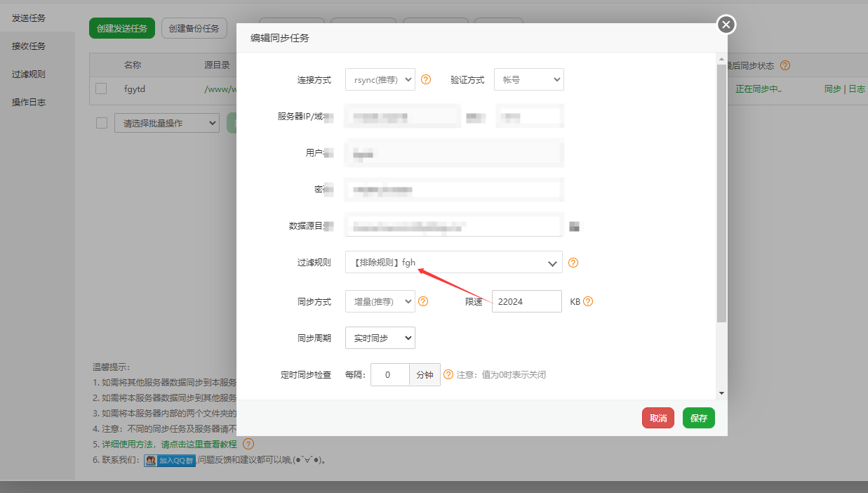Click Create Send Task button
This screenshot has height=493, width=868.
coord(122,28)
